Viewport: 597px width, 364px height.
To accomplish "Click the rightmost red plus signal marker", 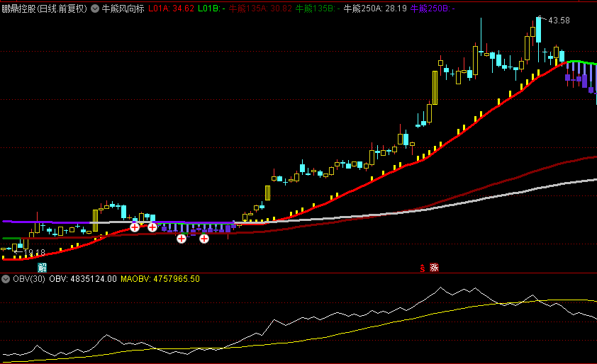I will pos(204,239).
